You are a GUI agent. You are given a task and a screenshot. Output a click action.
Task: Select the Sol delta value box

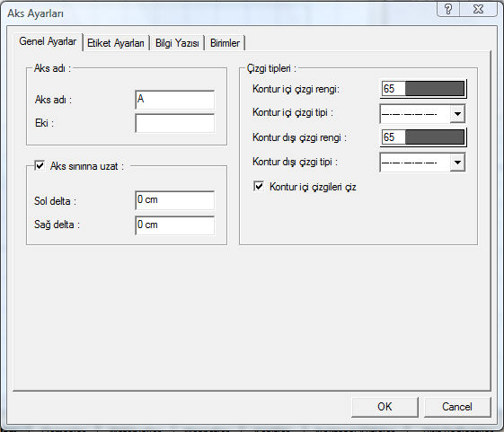(x=175, y=200)
